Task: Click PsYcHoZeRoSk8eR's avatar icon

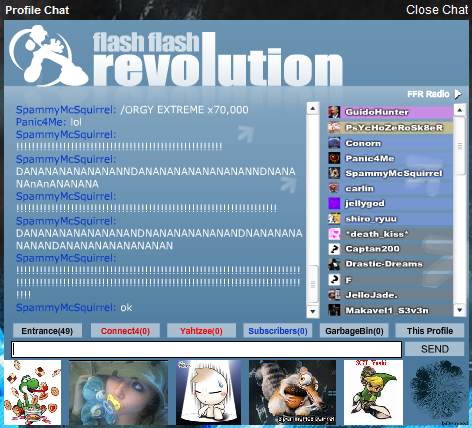Action: tap(334, 127)
